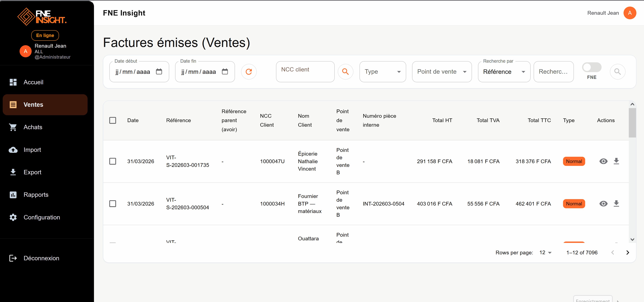View details of invoice VIT-S-202603-000504

pos(603,204)
